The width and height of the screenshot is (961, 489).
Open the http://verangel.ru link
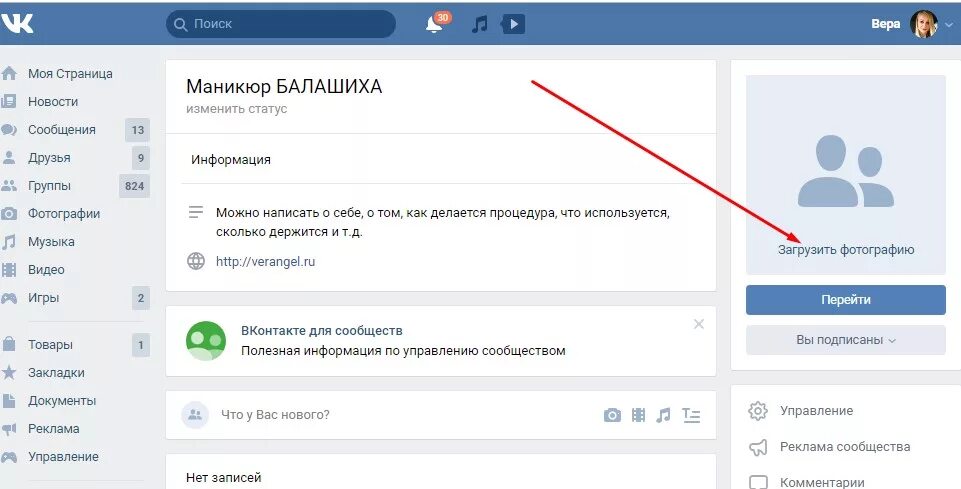tap(265, 262)
